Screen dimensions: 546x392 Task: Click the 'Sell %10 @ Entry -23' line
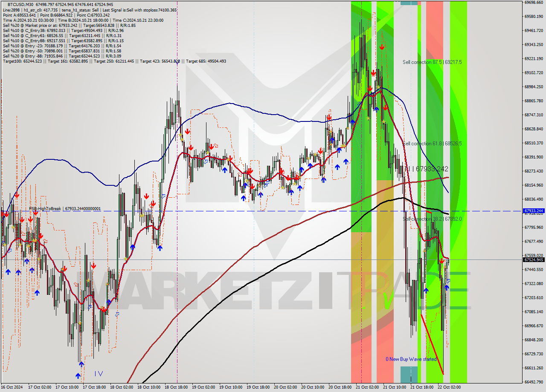click(x=62, y=46)
